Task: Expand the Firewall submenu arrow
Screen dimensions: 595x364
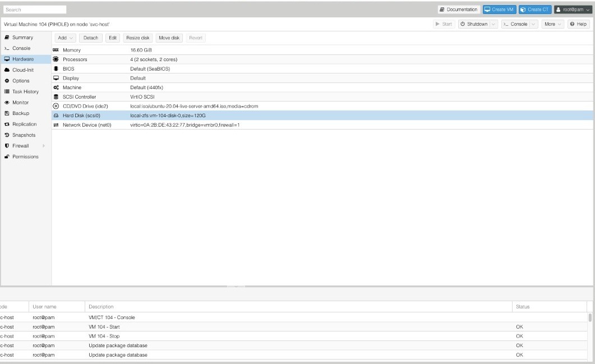Action: coord(44,146)
